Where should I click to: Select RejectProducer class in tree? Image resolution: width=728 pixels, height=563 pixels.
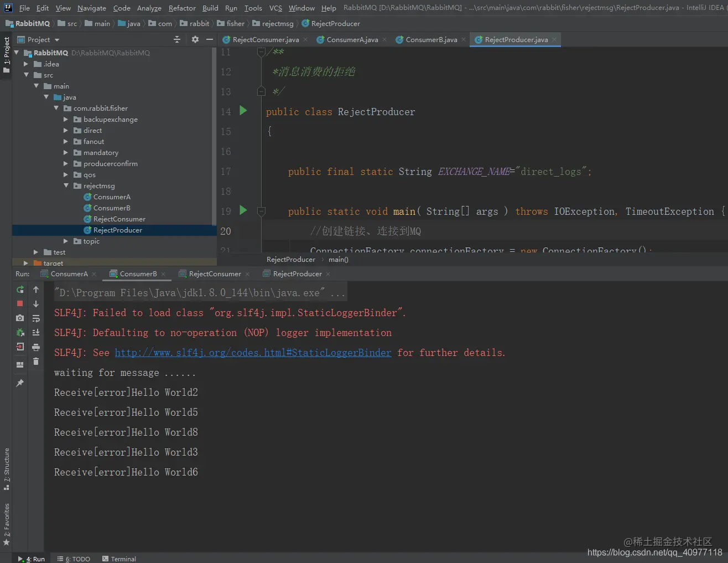[x=117, y=230]
